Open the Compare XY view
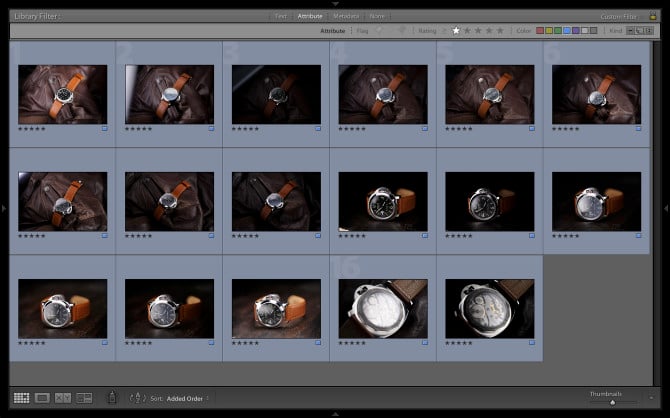 [x=63, y=398]
